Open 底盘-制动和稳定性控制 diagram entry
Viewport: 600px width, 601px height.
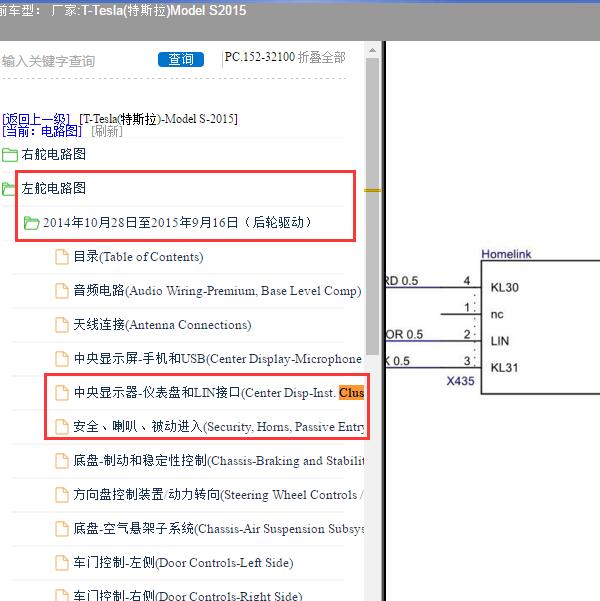(x=219, y=460)
